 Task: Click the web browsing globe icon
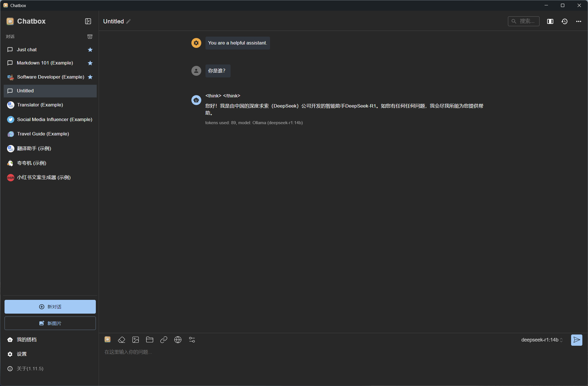click(178, 340)
